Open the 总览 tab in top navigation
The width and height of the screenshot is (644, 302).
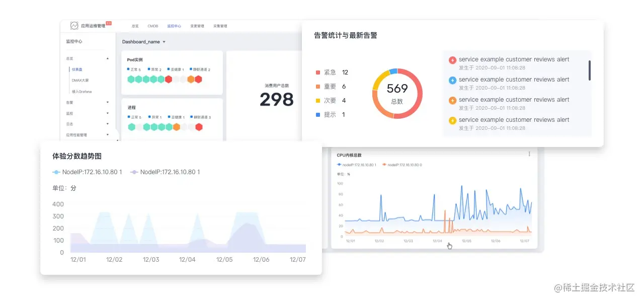[135, 26]
